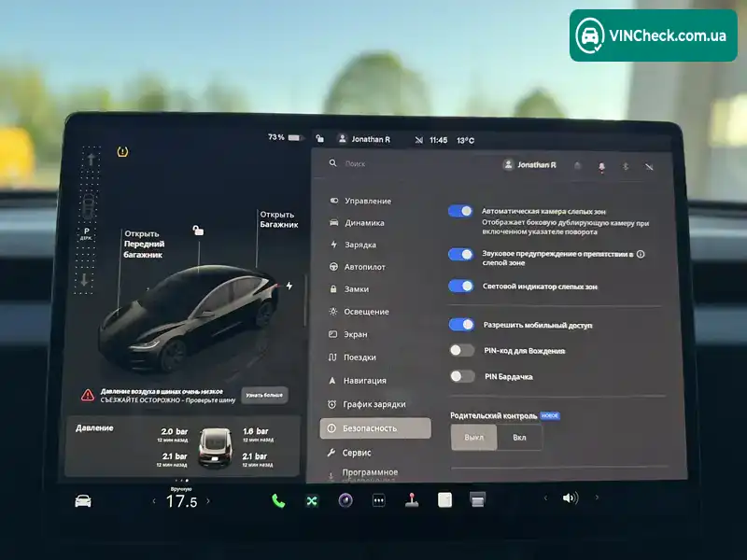This screenshot has height=560, width=747.
Task: Open the purple camera app icon
Action: pos(345,500)
